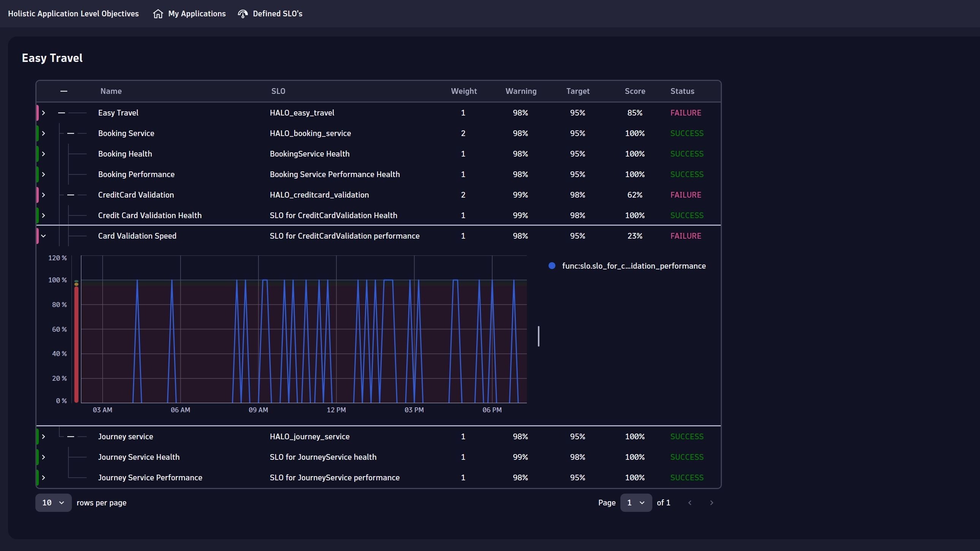The height and width of the screenshot is (551, 980).
Task: Click the home icon beside My Applications
Action: pos(158,14)
